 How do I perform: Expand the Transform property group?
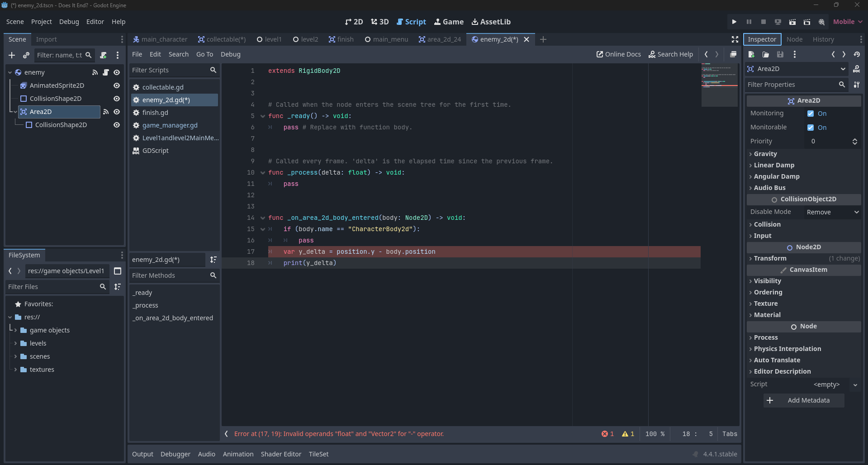click(x=770, y=258)
